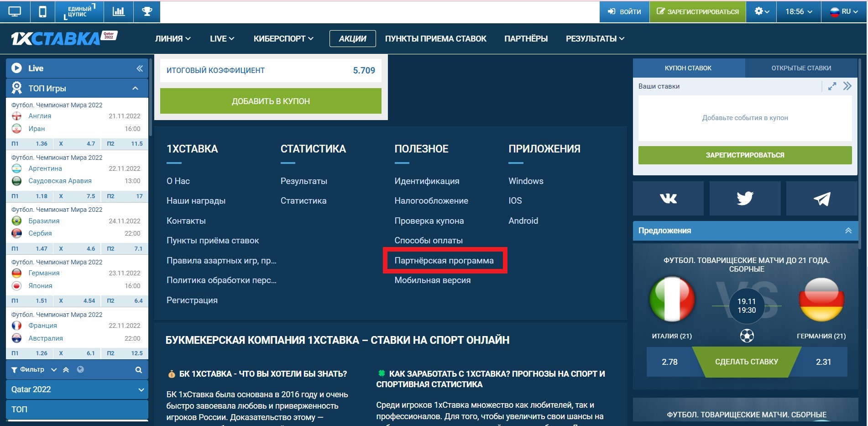Click the Germany flag ball in the offer
Screen dimensions: 868x426
point(821,300)
